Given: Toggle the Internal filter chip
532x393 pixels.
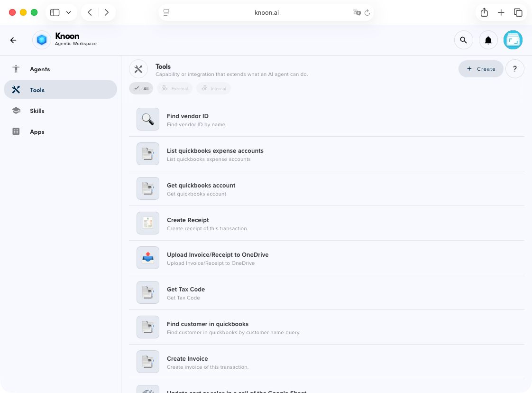Looking at the screenshot, I should click(213, 88).
